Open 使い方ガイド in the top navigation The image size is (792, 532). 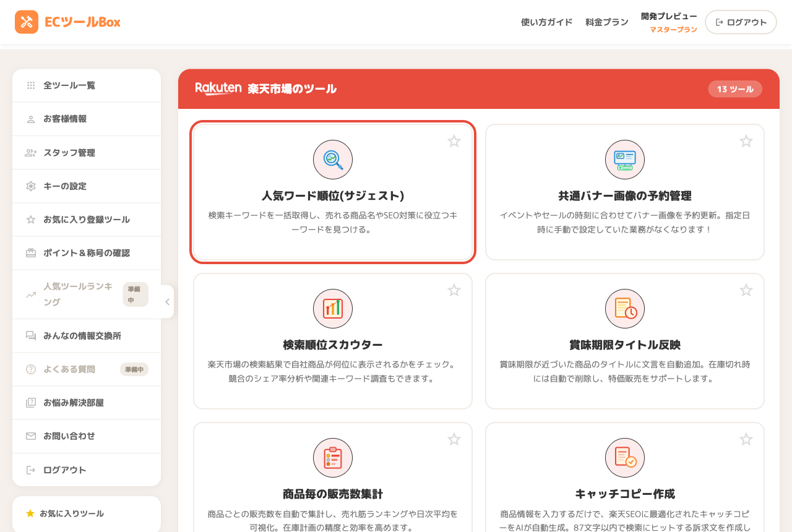(x=546, y=22)
